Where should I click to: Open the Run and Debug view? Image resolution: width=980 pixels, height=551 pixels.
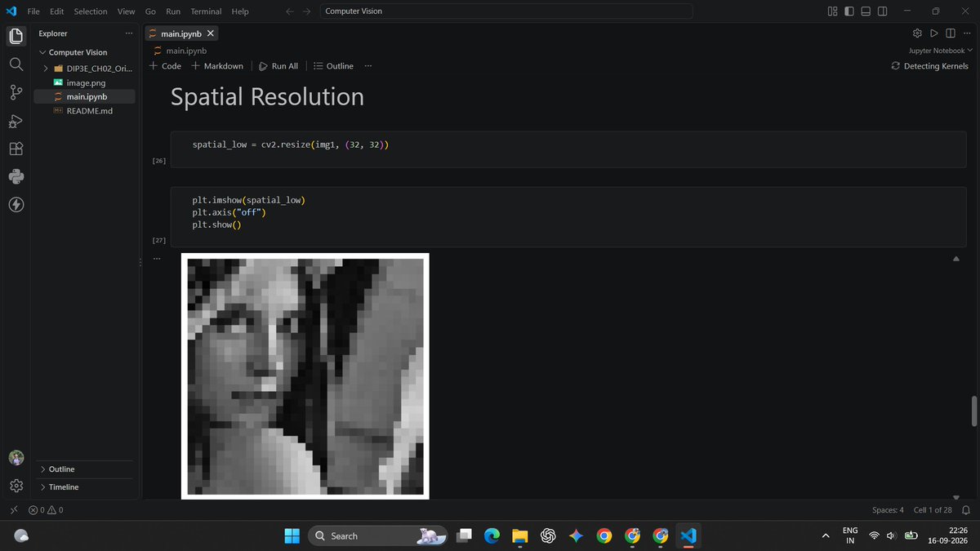16,121
